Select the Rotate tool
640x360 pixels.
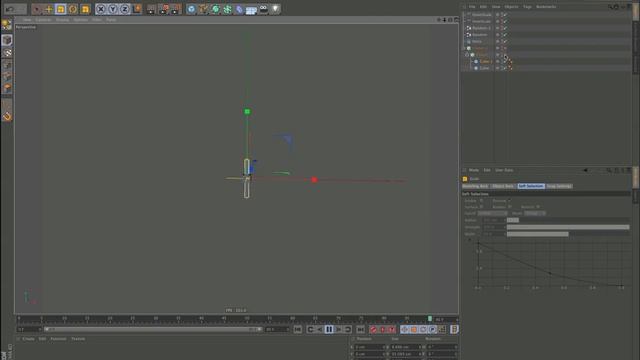[x=73, y=9]
